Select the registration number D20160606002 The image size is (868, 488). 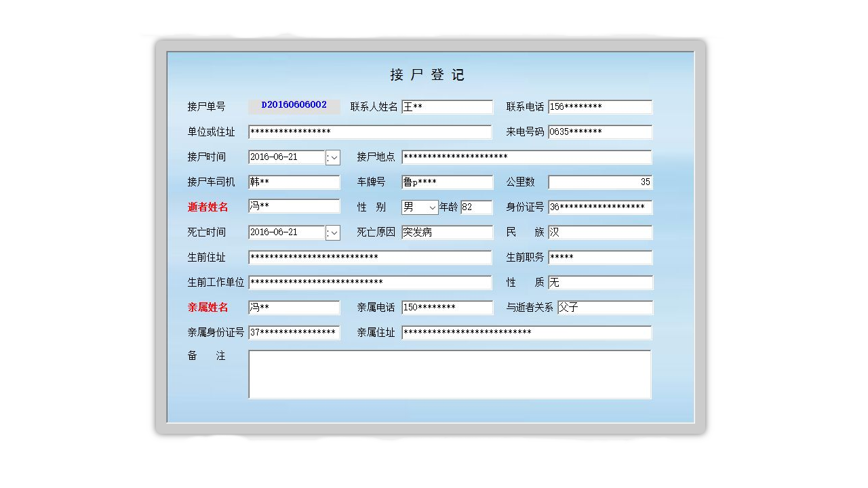[293, 106]
